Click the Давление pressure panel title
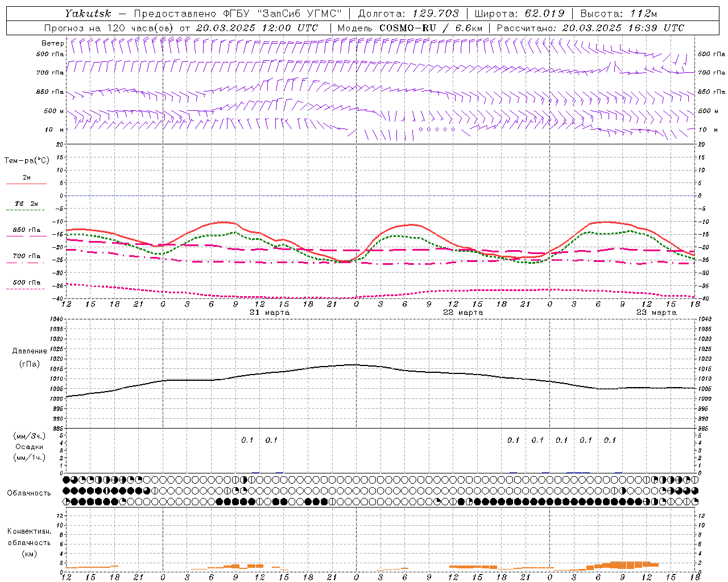The image size is (728, 582). tap(30, 351)
